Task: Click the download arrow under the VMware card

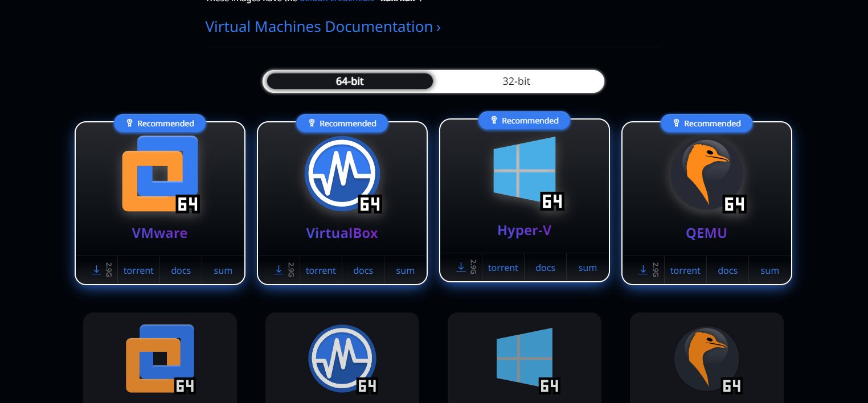Action: 97,270
